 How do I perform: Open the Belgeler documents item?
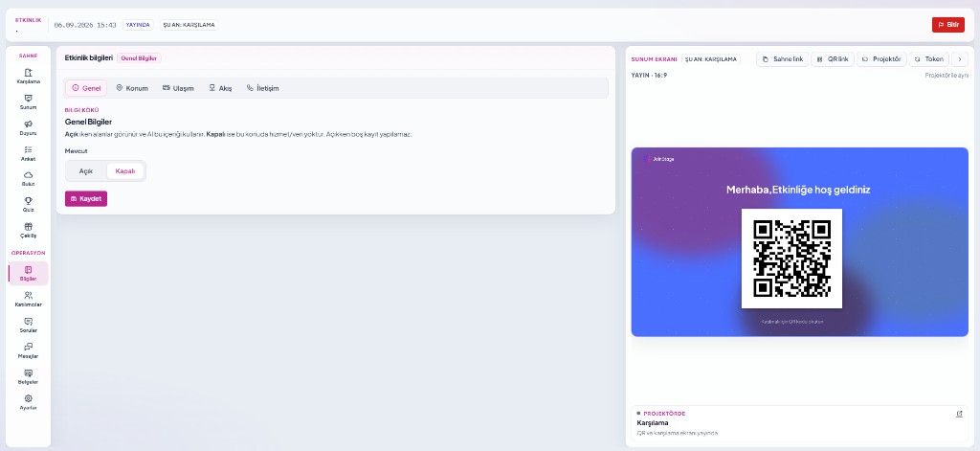(x=28, y=376)
